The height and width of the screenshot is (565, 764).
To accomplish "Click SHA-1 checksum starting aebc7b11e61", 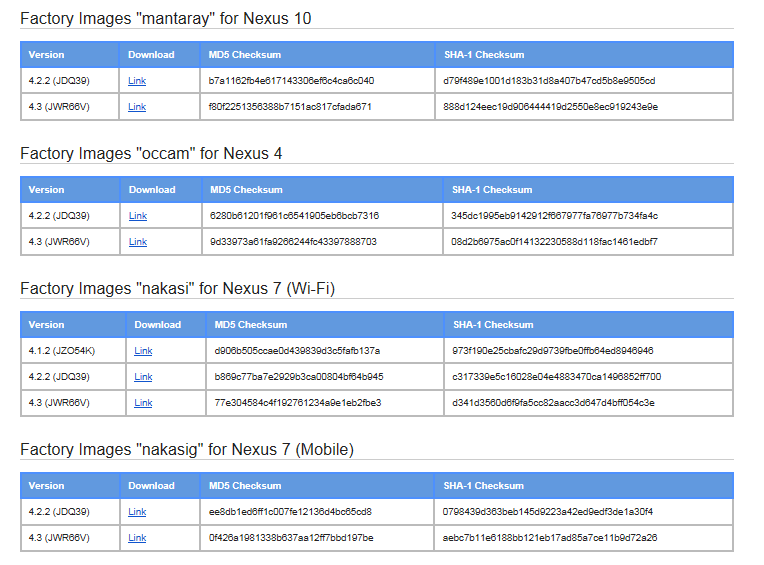I will (550, 538).
